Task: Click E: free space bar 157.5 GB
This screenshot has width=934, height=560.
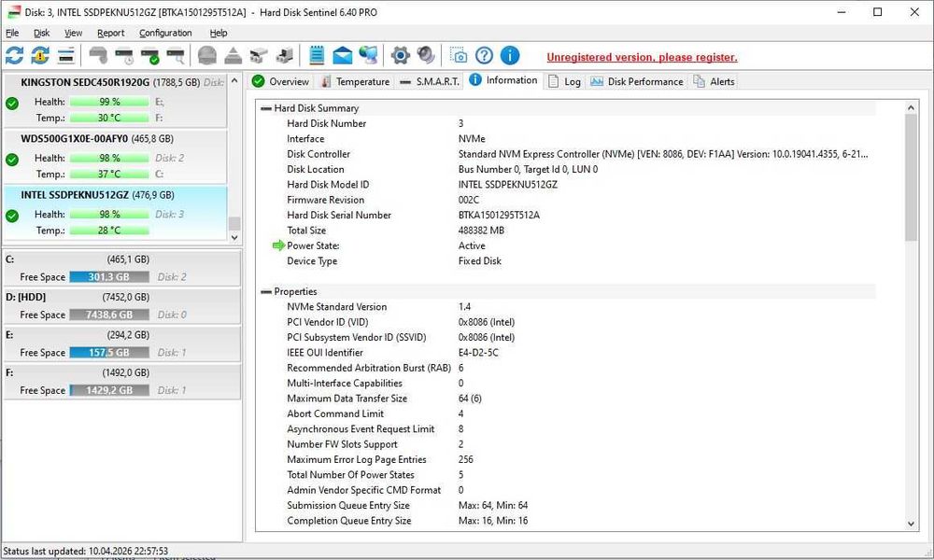Action: [109, 352]
